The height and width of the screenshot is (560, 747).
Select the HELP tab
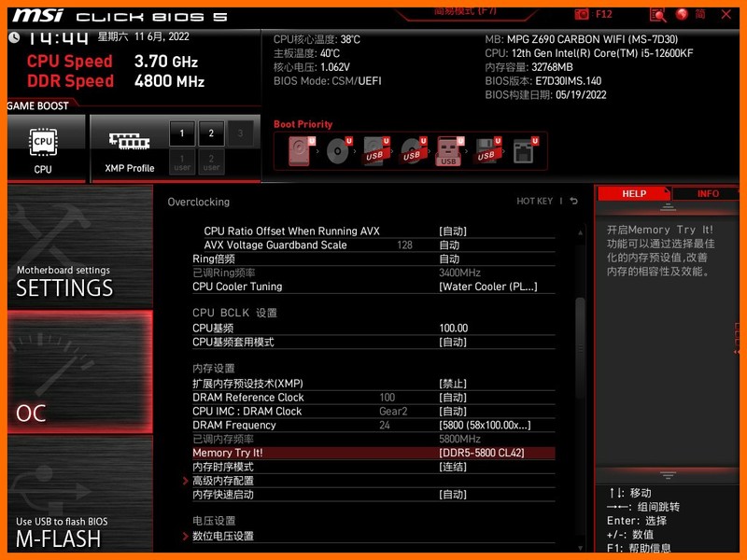pyautogui.click(x=634, y=193)
